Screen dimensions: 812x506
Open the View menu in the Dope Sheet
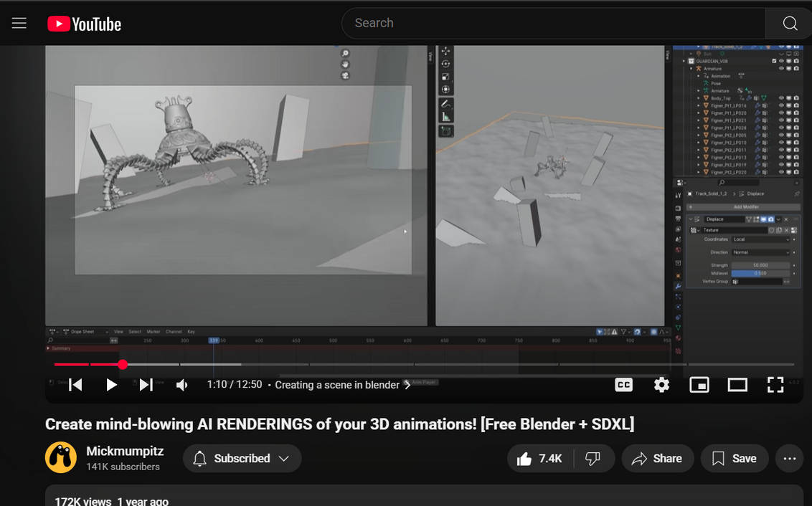pos(118,332)
